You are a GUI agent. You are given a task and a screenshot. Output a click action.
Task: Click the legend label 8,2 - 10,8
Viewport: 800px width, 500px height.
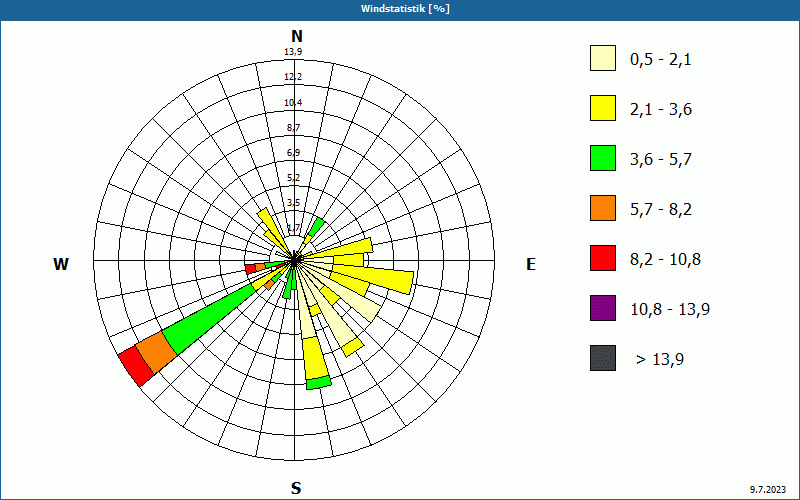coord(665,260)
